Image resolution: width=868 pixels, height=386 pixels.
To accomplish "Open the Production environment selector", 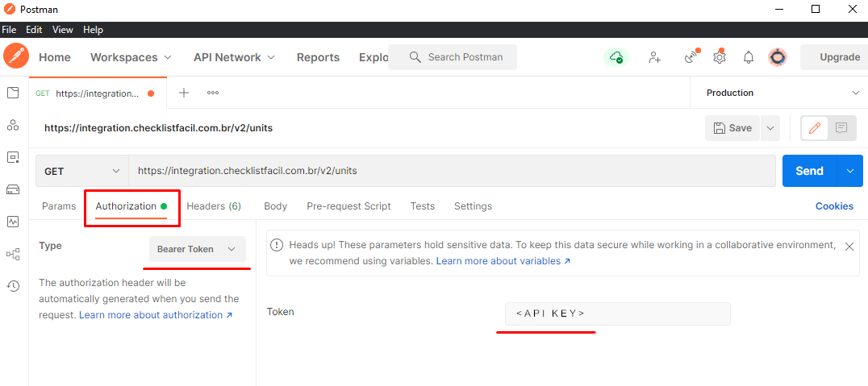I will (779, 93).
